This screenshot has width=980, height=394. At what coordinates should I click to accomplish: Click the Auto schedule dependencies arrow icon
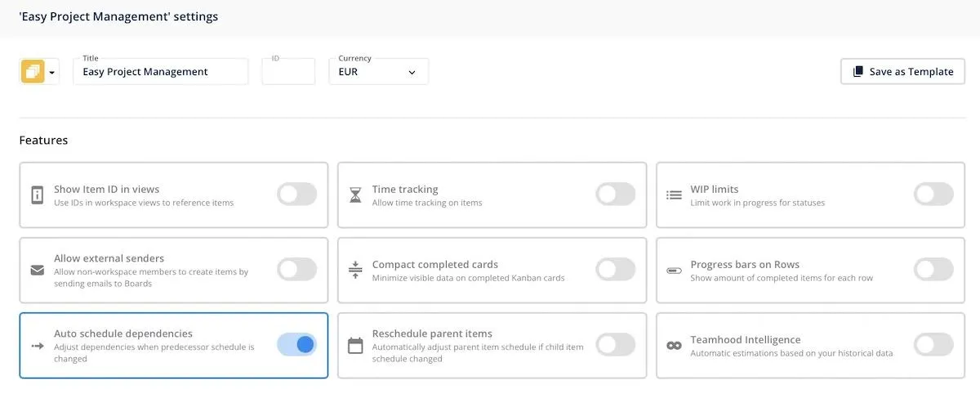pyautogui.click(x=37, y=346)
